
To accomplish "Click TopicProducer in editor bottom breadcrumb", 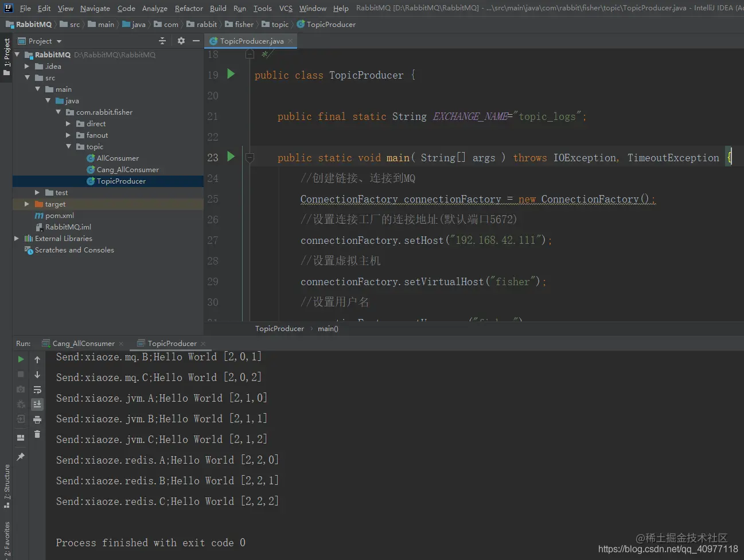I will [x=279, y=329].
